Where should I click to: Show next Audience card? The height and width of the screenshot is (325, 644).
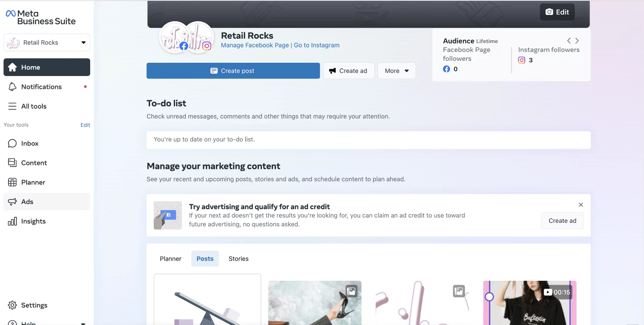tap(577, 41)
